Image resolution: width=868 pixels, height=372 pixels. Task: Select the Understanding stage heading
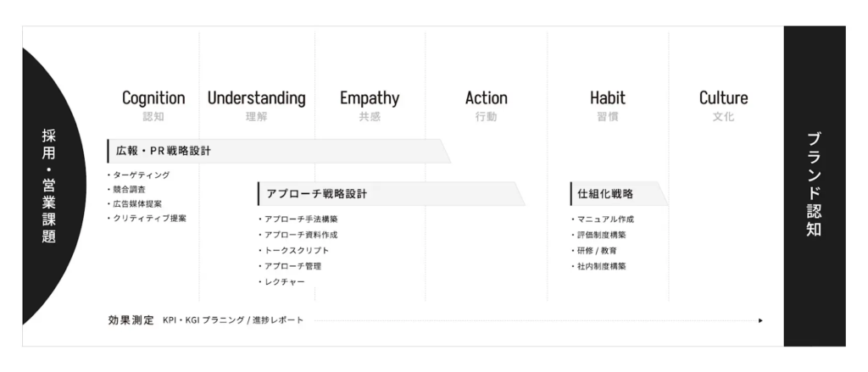(256, 98)
